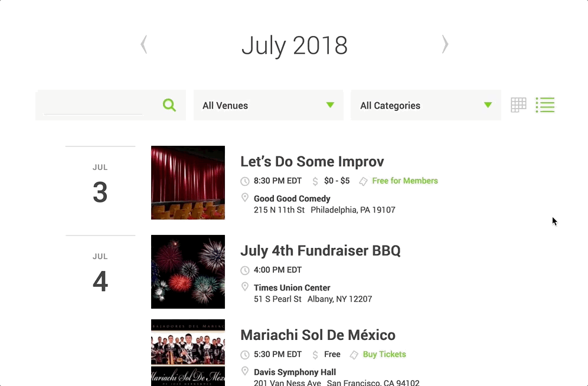Open the Let's Do Some Improv event
This screenshot has height=386, width=588.
(x=312, y=162)
